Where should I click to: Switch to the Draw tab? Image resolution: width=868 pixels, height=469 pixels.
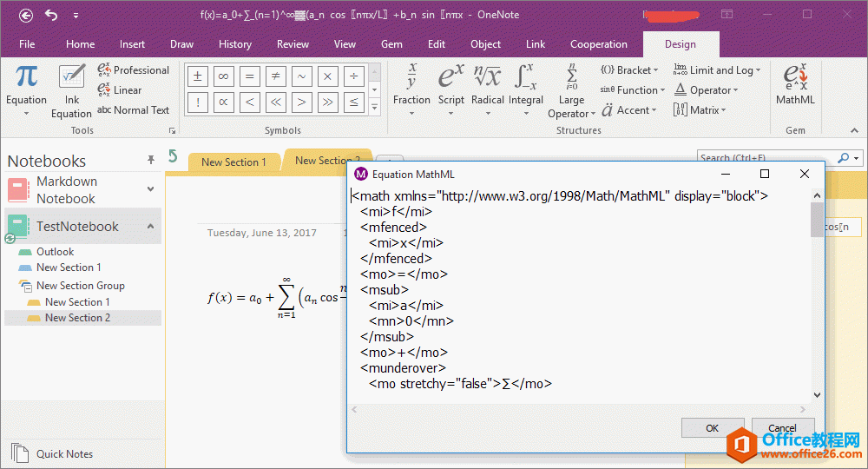(181, 44)
